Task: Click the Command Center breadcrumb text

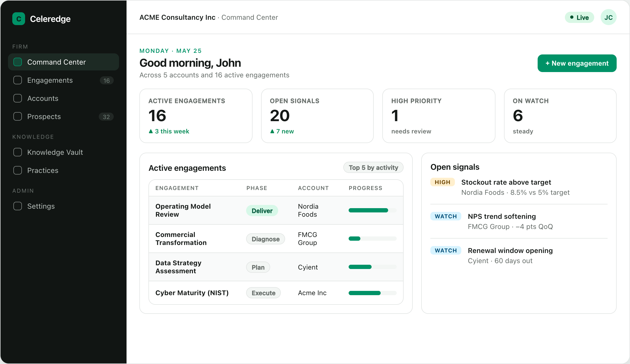Action: (250, 17)
